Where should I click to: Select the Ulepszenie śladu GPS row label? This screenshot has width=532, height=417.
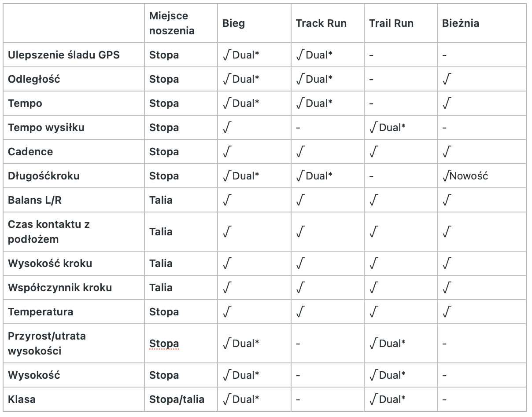64,55
